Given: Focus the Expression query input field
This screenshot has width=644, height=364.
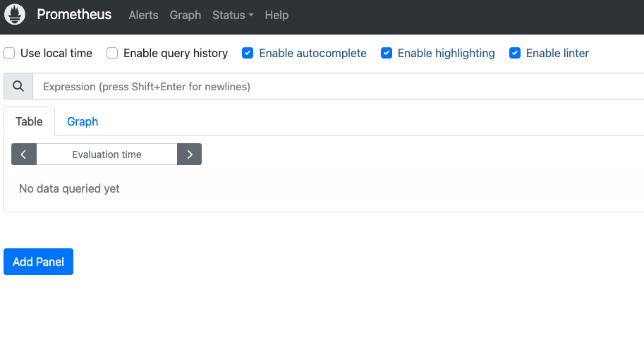Looking at the screenshot, I should 339,86.
